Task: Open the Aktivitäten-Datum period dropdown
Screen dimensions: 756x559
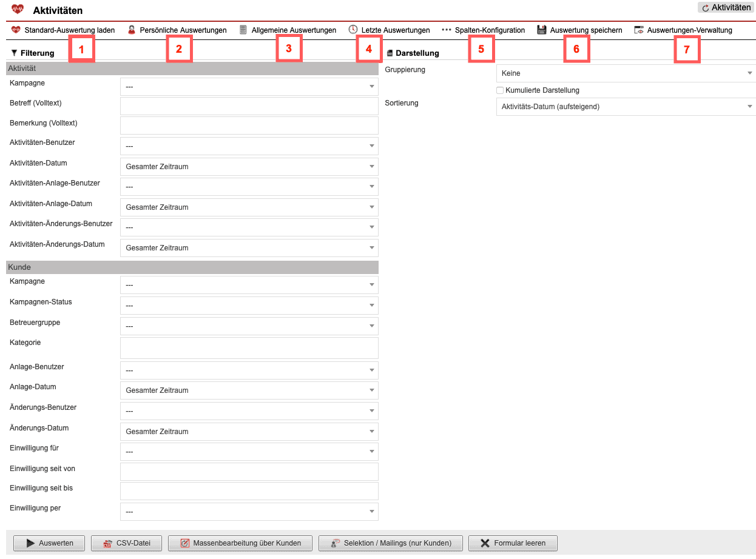Action: click(x=249, y=166)
